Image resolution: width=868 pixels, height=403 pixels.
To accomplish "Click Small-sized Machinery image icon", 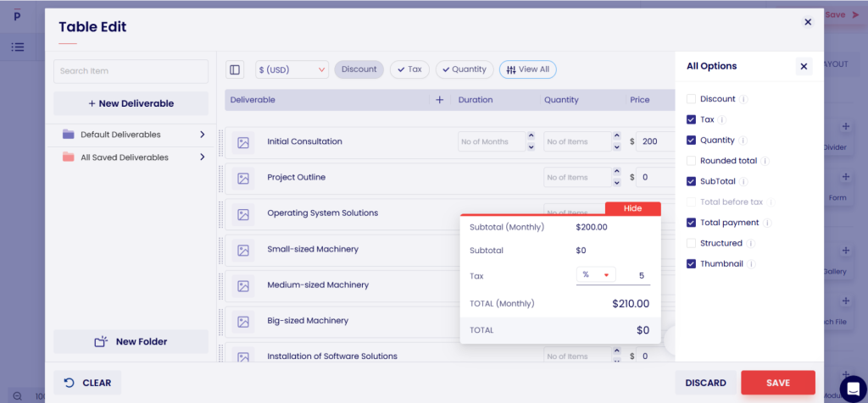I will pos(243,251).
